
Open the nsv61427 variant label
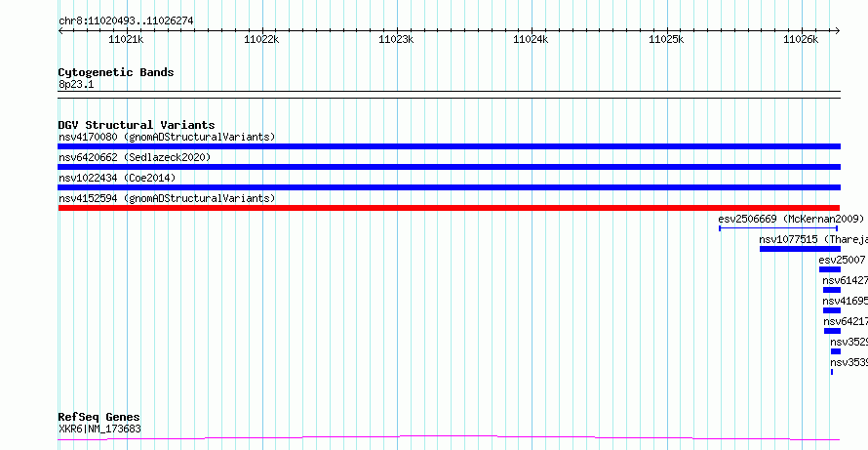point(845,280)
